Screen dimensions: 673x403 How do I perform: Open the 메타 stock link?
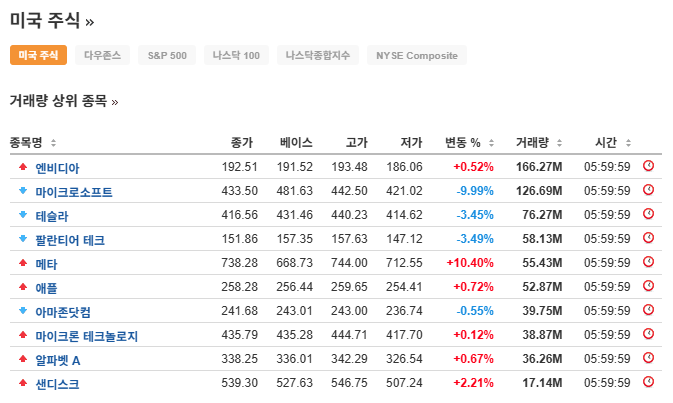click(x=46, y=264)
